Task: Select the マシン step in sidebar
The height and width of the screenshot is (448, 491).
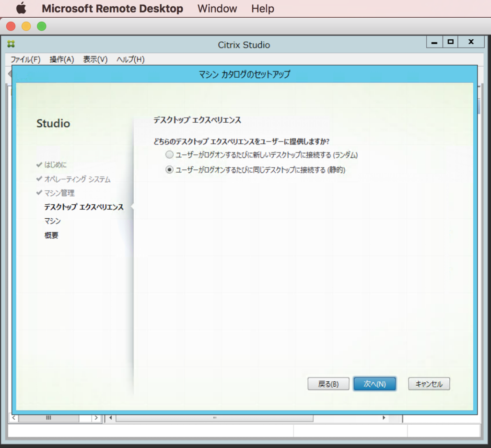Action: click(53, 221)
